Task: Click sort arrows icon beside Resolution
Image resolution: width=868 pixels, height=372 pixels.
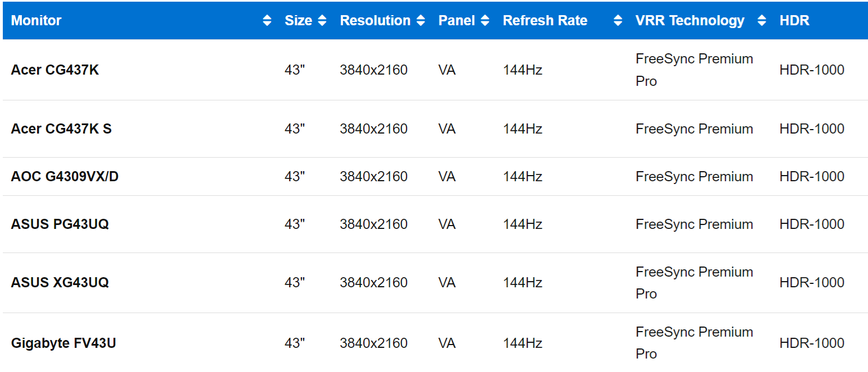Action: [421, 21]
